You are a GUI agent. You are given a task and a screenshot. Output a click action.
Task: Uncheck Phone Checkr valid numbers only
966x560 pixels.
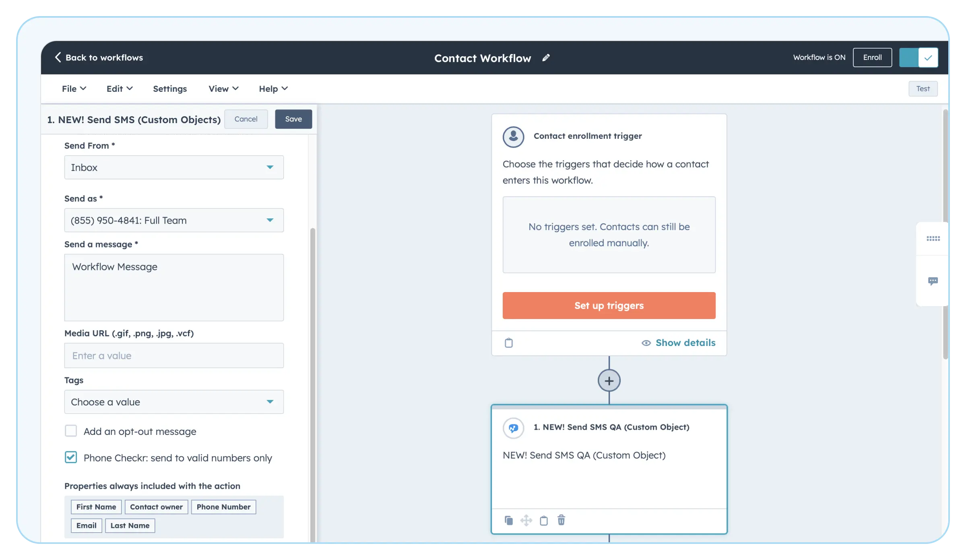coord(71,457)
